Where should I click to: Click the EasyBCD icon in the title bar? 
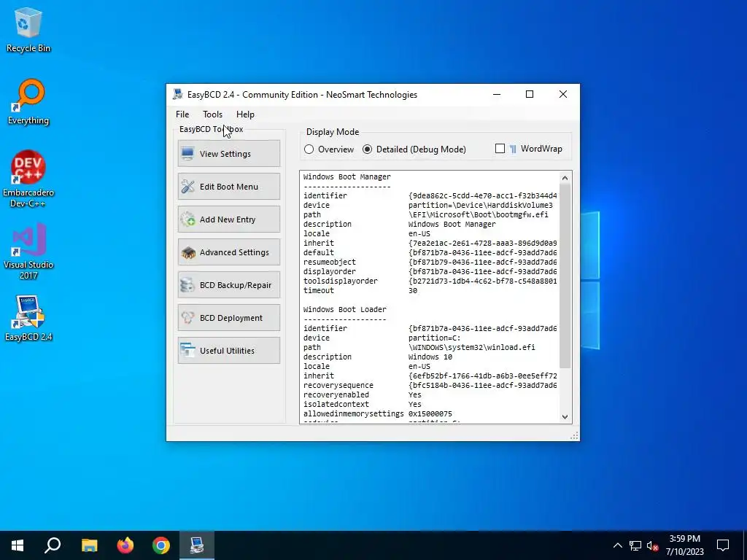tap(178, 94)
